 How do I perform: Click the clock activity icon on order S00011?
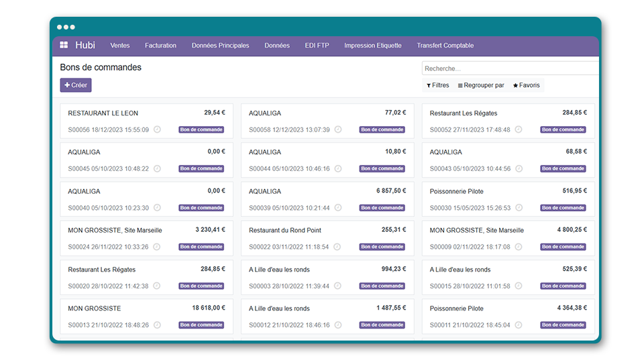(519, 325)
